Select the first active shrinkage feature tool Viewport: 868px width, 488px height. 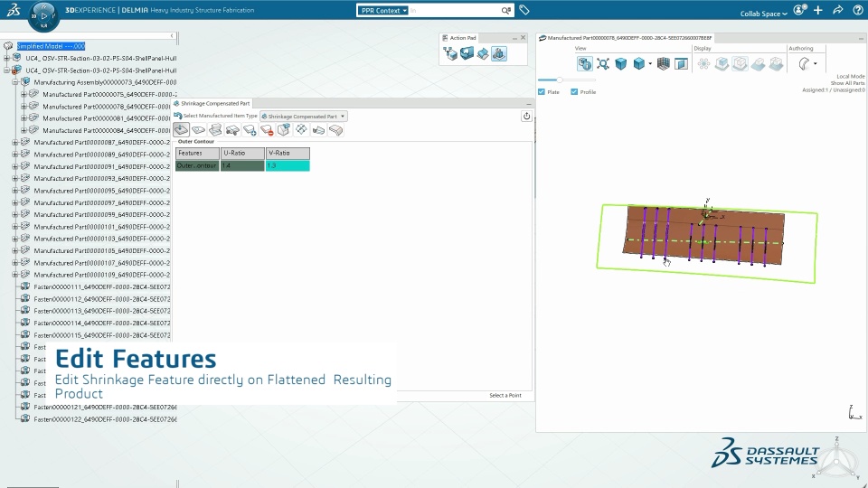tap(181, 130)
